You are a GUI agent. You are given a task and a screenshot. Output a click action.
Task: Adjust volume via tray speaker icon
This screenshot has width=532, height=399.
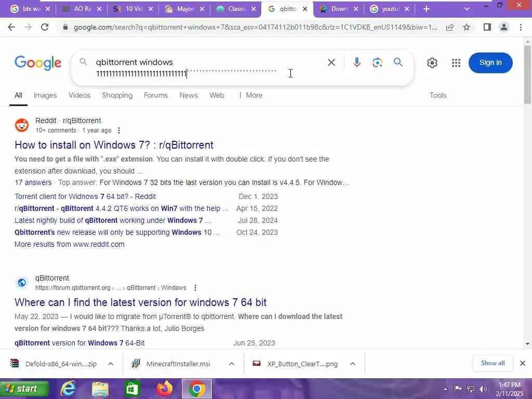click(483, 389)
